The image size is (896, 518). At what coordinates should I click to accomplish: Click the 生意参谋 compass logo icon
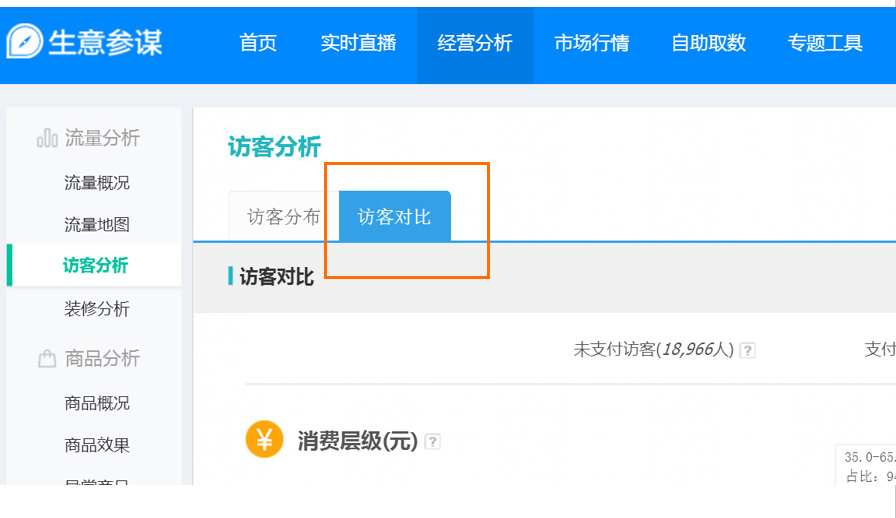(x=25, y=41)
